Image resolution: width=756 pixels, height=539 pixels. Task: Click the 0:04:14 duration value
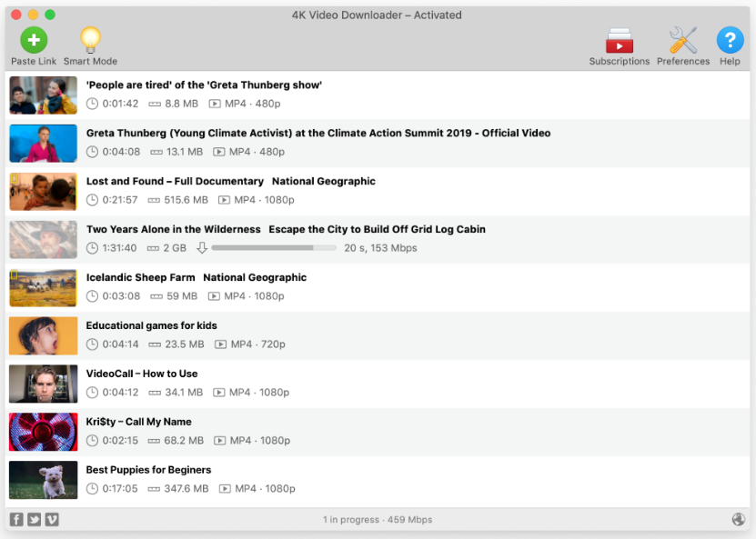pos(120,344)
